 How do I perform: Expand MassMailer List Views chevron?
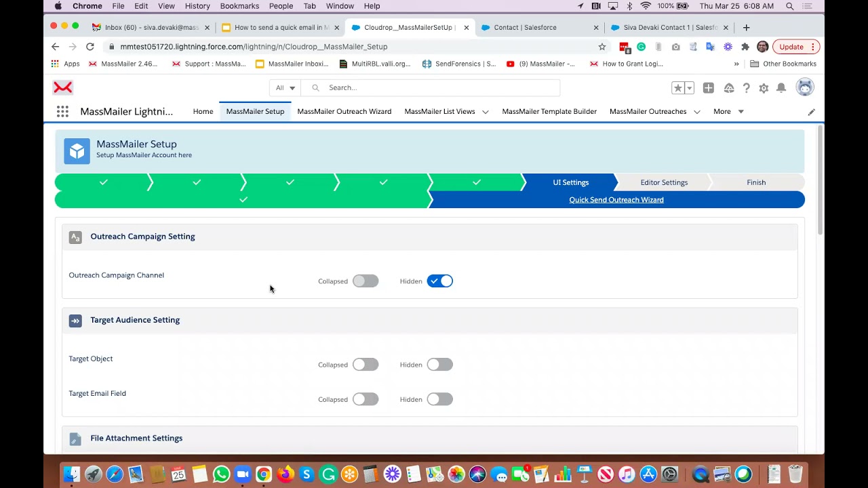pyautogui.click(x=486, y=112)
